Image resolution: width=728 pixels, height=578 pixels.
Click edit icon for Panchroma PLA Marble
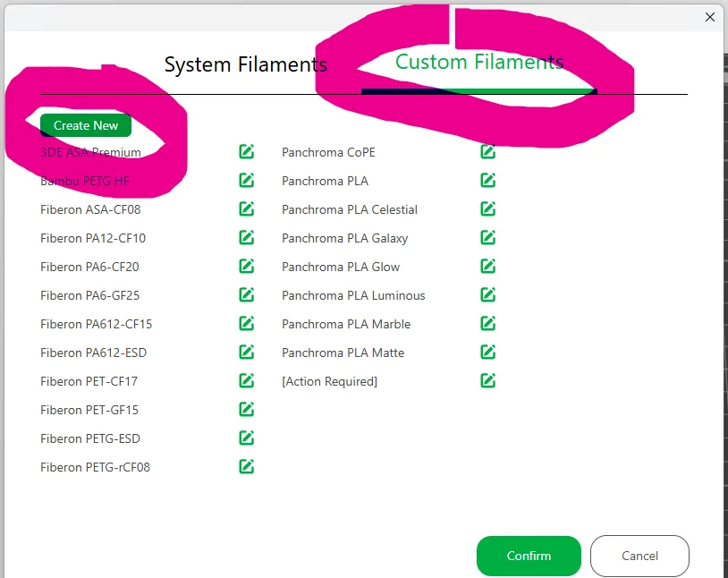(488, 323)
